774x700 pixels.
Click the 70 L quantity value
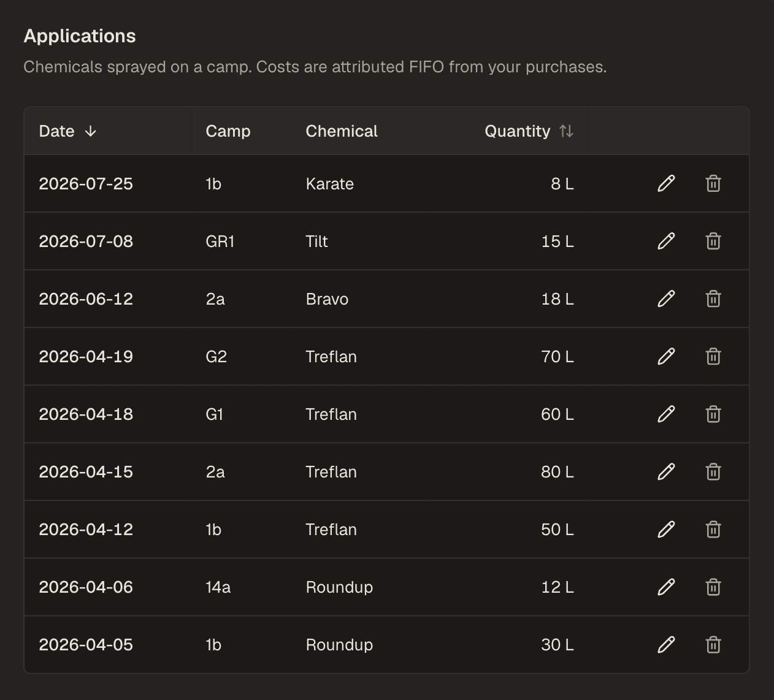[x=558, y=357]
